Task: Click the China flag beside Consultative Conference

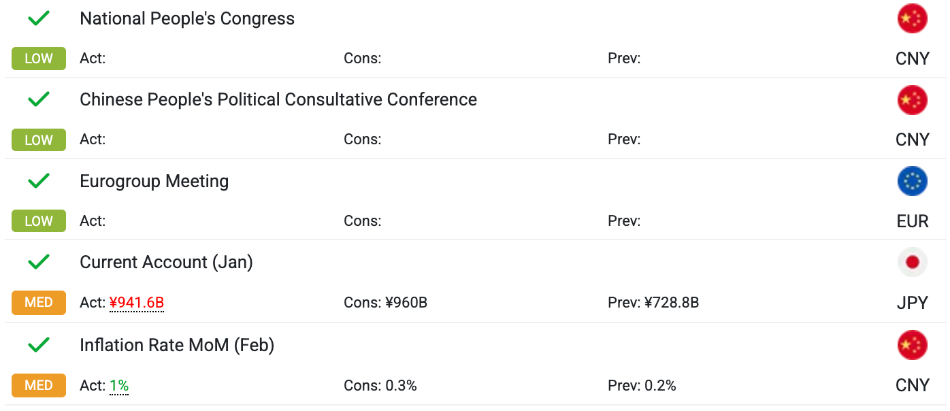Action: pyautogui.click(x=912, y=100)
